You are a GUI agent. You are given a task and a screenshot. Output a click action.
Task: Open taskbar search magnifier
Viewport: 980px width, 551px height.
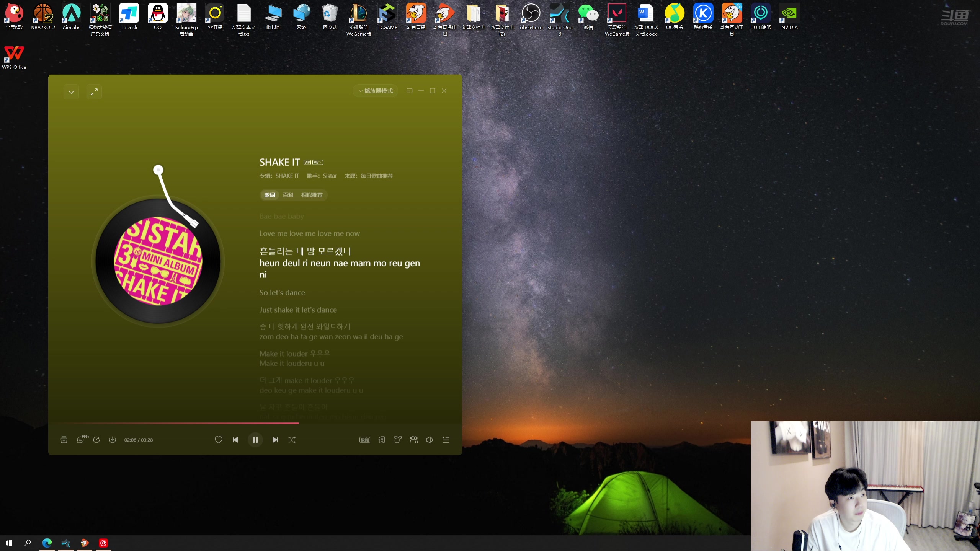click(x=28, y=543)
